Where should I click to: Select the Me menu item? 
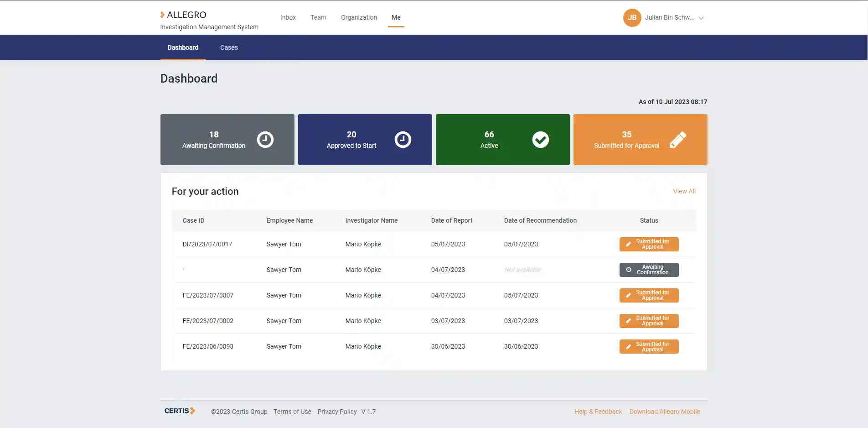tap(396, 17)
